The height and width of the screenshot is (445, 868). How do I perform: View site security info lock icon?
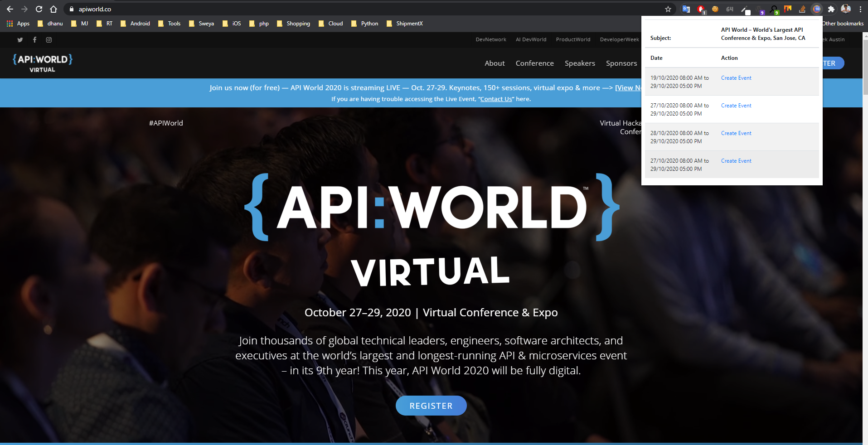pos(71,9)
